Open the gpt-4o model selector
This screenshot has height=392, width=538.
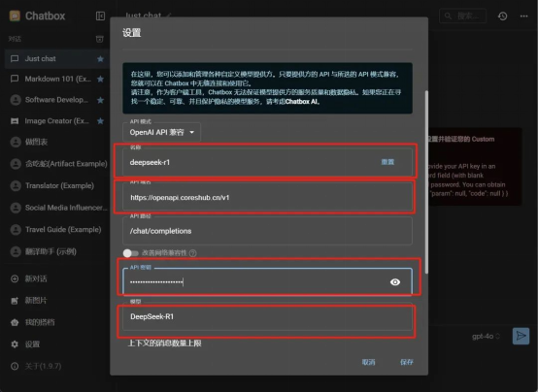tap(486, 336)
